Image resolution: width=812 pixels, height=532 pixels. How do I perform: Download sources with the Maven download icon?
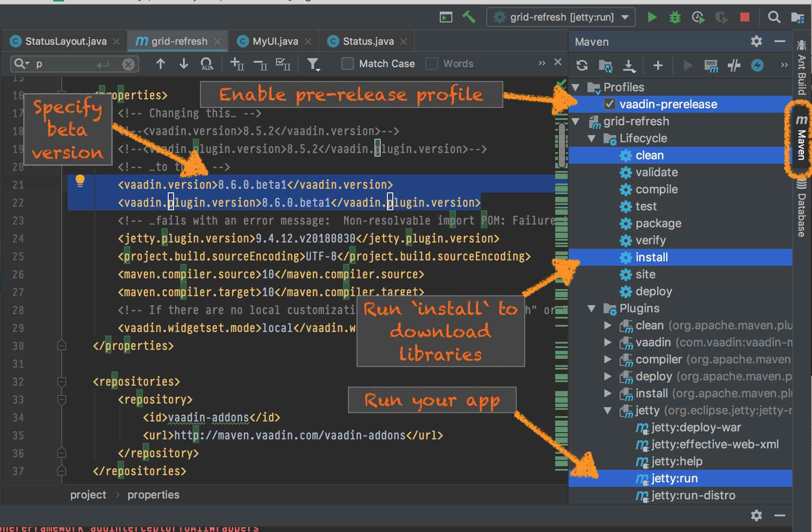[629, 66]
